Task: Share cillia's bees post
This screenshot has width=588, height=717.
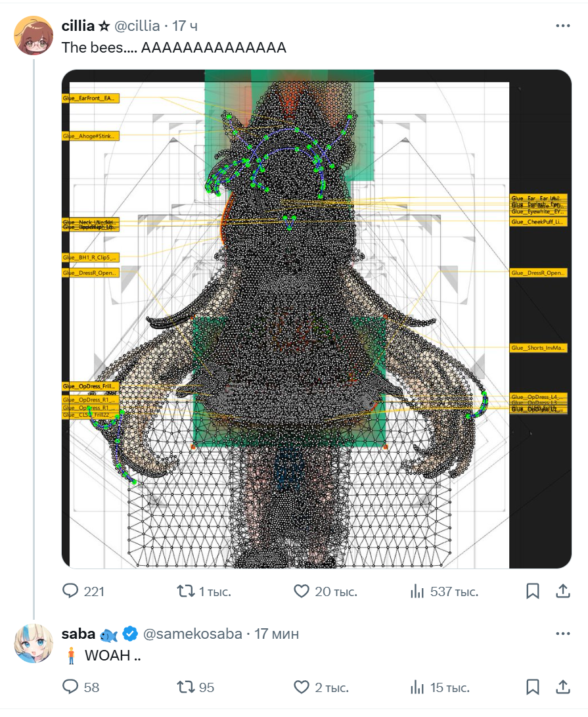Action: tap(563, 591)
